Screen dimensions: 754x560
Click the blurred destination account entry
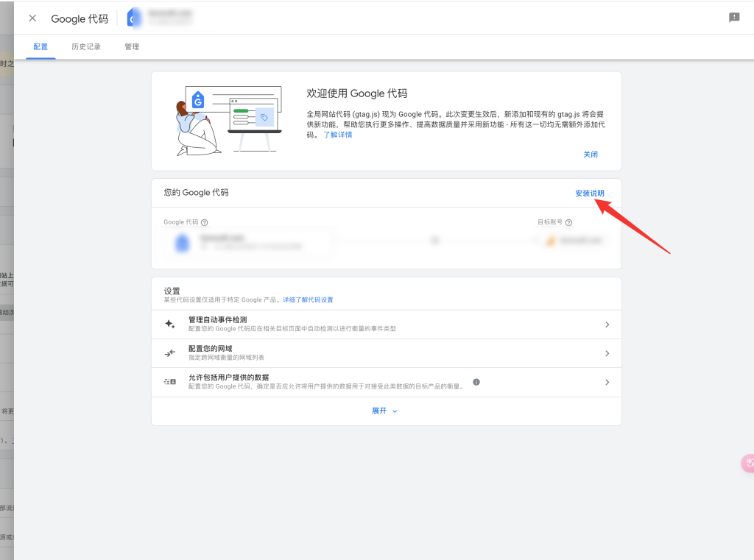coord(574,241)
